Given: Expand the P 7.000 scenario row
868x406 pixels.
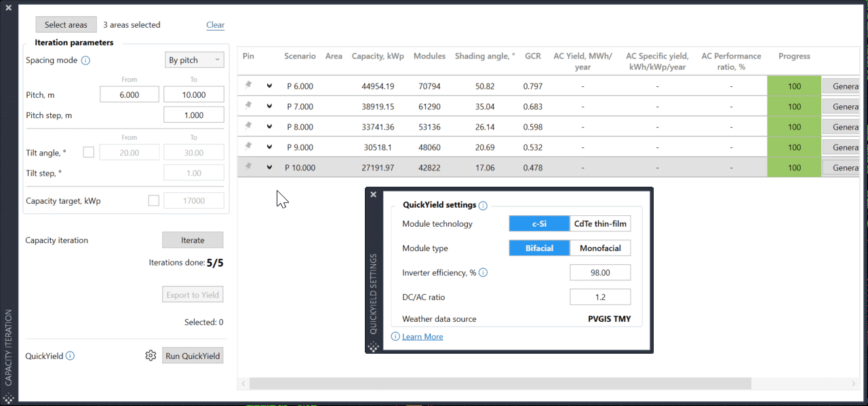Looking at the screenshot, I should (x=269, y=107).
